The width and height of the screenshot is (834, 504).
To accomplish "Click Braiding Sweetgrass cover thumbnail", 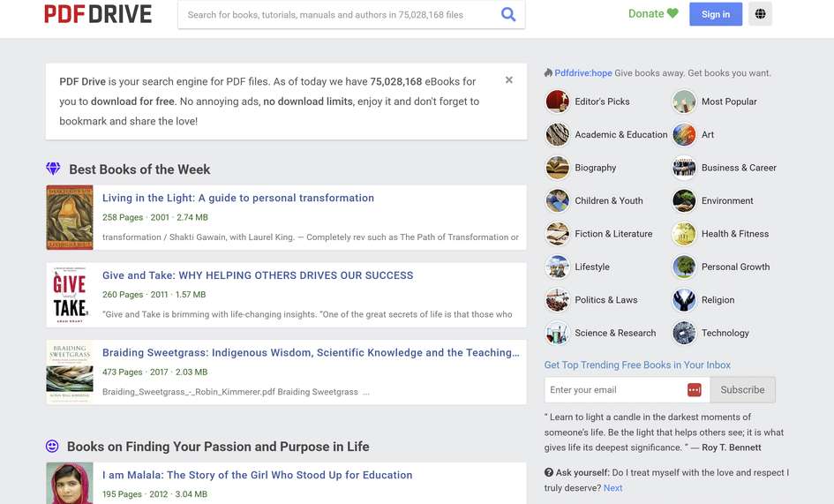I will (70, 372).
